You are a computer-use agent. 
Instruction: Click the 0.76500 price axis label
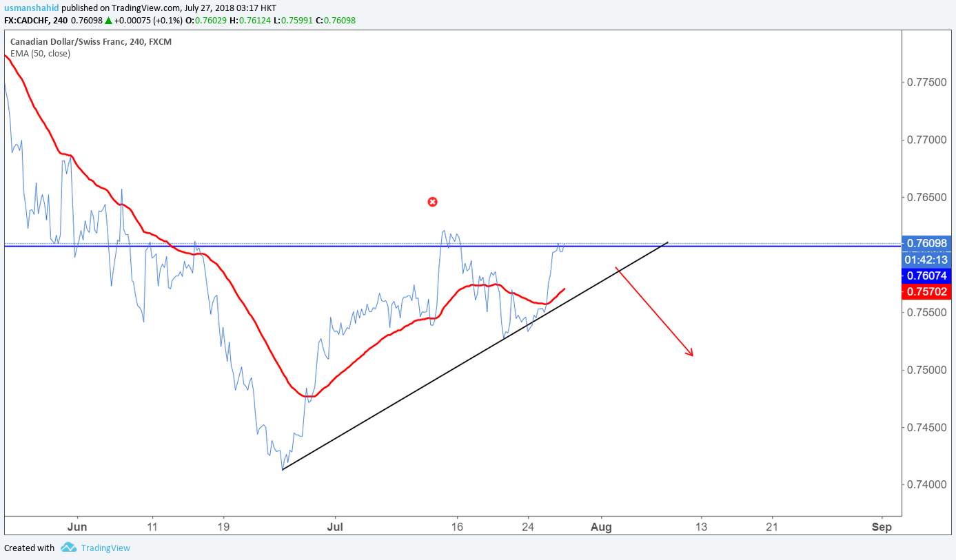click(x=928, y=197)
